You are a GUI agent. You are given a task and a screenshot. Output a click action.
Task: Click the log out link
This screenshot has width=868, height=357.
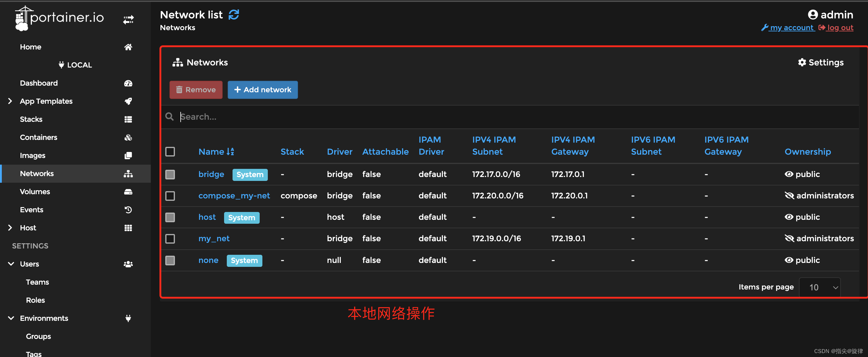point(840,28)
